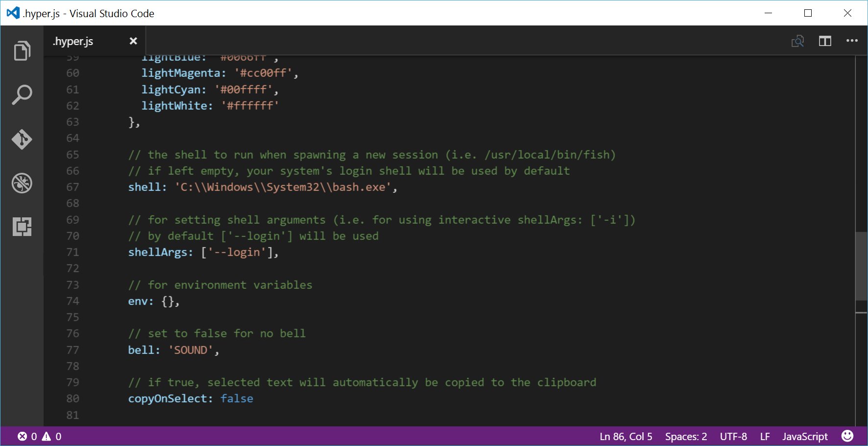The height and width of the screenshot is (446, 868).
Task: Open the Source Control (Git) view
Action: click(22, 139)
